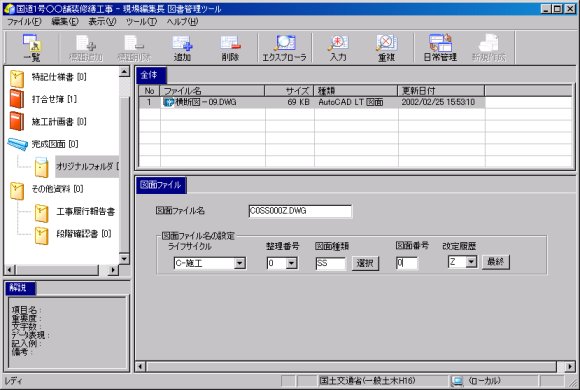Open the ツール menu
Image resolution: width=580 pixels, height=390 pixels.
click(141, 22)
